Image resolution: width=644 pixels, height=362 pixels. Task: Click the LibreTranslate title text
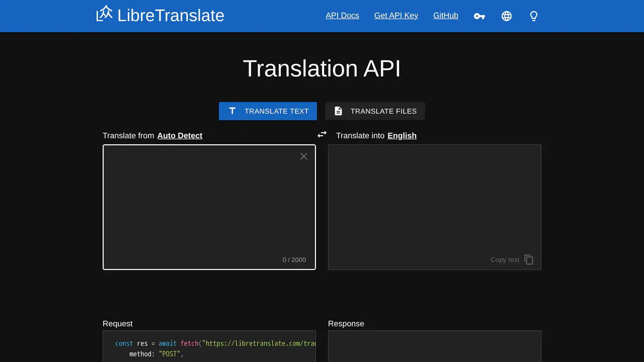click(x=171, y=15)
